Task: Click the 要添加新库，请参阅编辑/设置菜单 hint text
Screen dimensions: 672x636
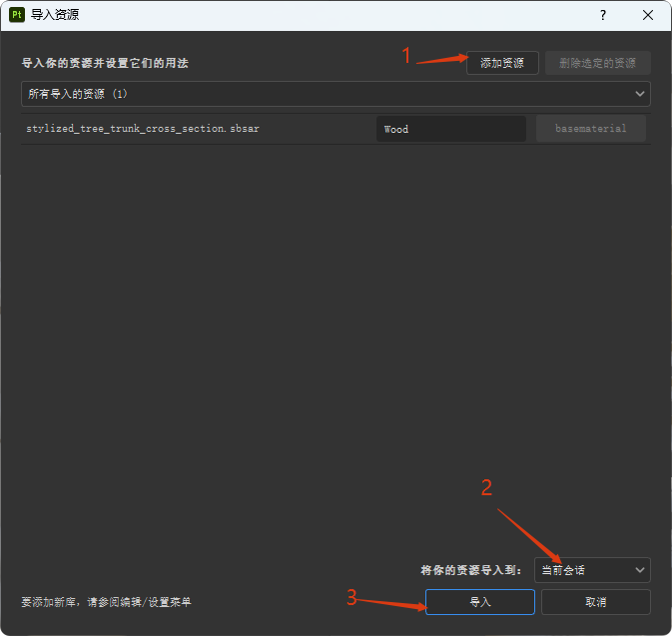Action: [106, 602]
